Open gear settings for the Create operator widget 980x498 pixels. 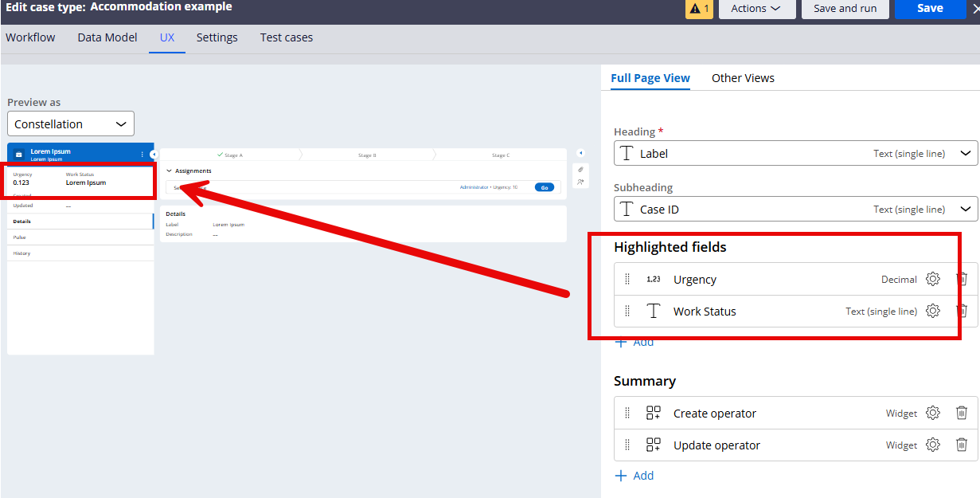pyautogui.click(x=932, y=413)
